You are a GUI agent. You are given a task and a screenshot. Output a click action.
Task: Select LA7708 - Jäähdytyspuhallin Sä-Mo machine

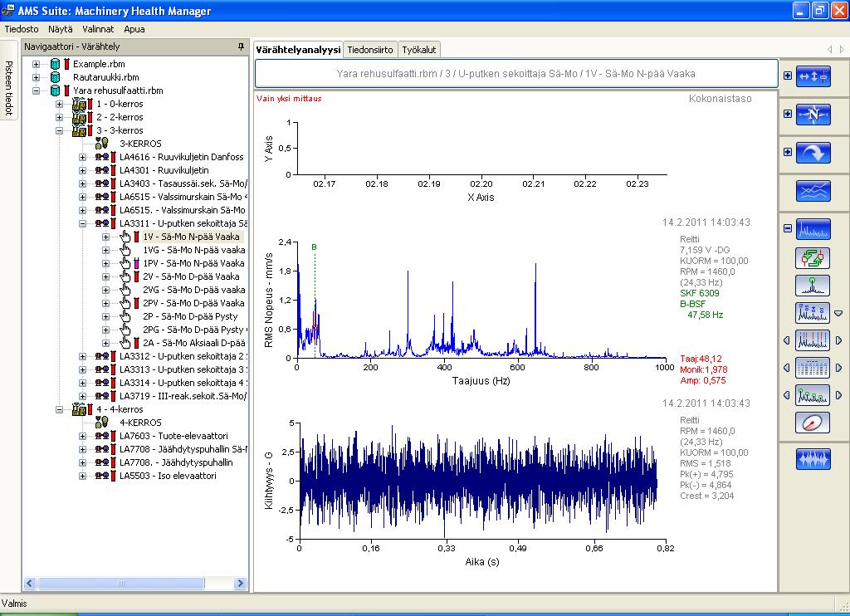tap(183, 449)
